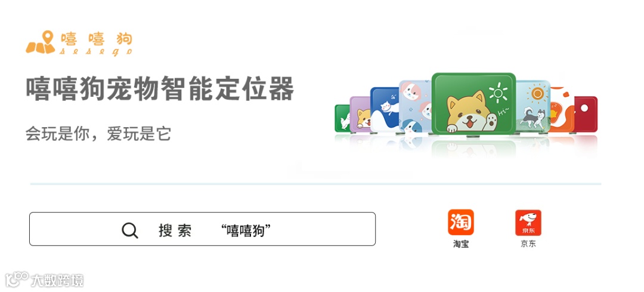Click the magnifying glass search icon
This screenshot has width=644, height=292.
click(x=130, y=230)
